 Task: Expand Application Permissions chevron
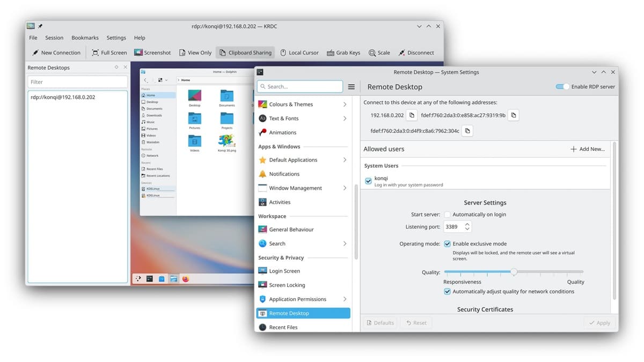click(x=345, y=299)
